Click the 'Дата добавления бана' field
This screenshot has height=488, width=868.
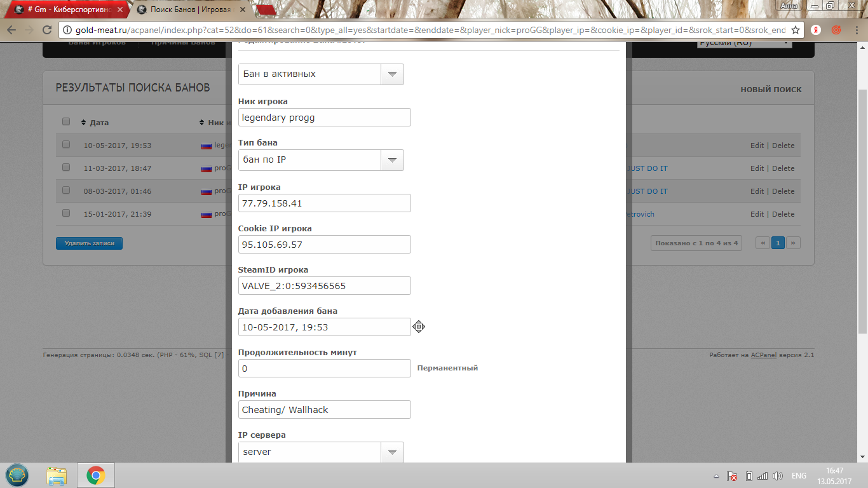pyautogui.click(x=325, y=327)
